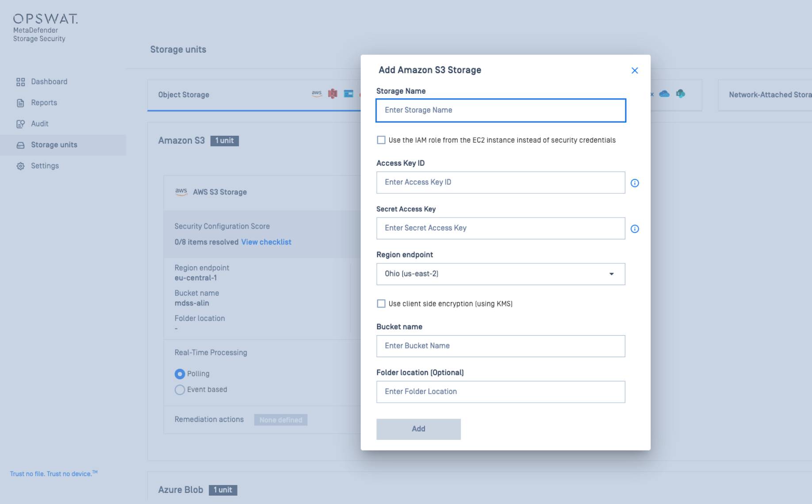The width and height of the screenshot is (812, 504).
Task: Enable the IAM role from EC2 instance checkbox
Action: [x=381, y=140]
